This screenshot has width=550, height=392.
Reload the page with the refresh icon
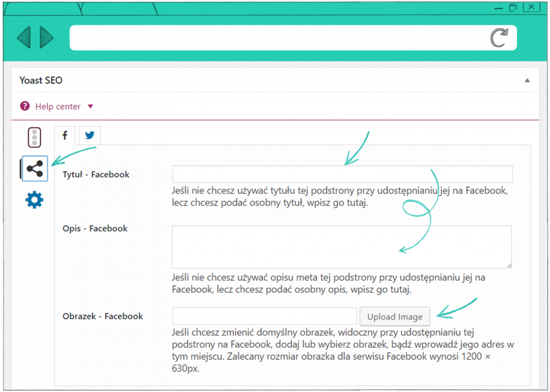pyautogui.click(x=499, y=38)
